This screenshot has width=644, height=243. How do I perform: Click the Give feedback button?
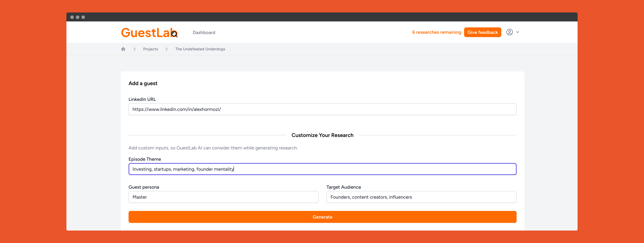pyautogui.click(x=482, y=32)
